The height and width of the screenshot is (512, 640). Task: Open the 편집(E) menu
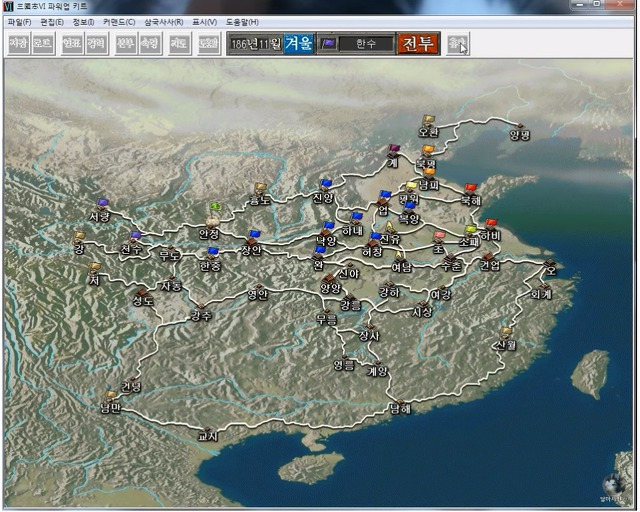pos(52,22)
